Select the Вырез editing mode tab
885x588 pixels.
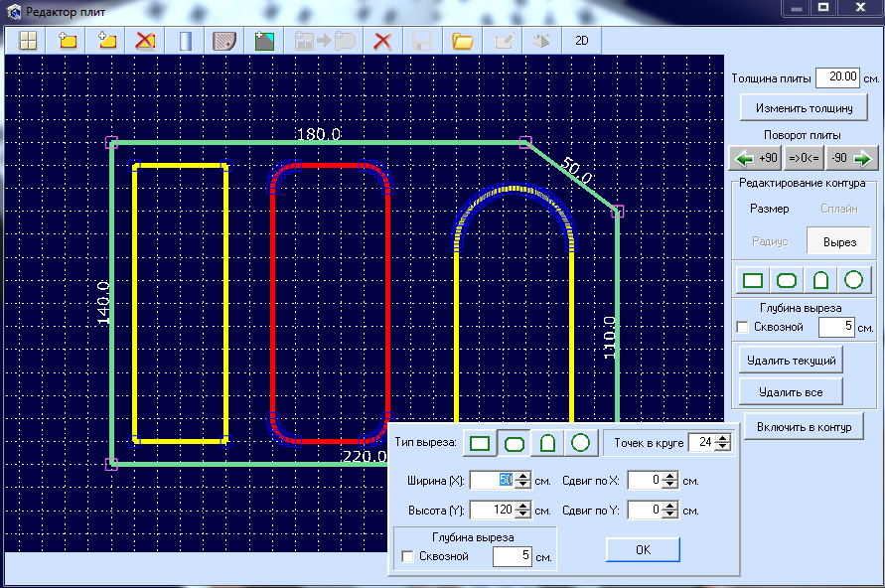pyautogui.click(x=838, y=240)
